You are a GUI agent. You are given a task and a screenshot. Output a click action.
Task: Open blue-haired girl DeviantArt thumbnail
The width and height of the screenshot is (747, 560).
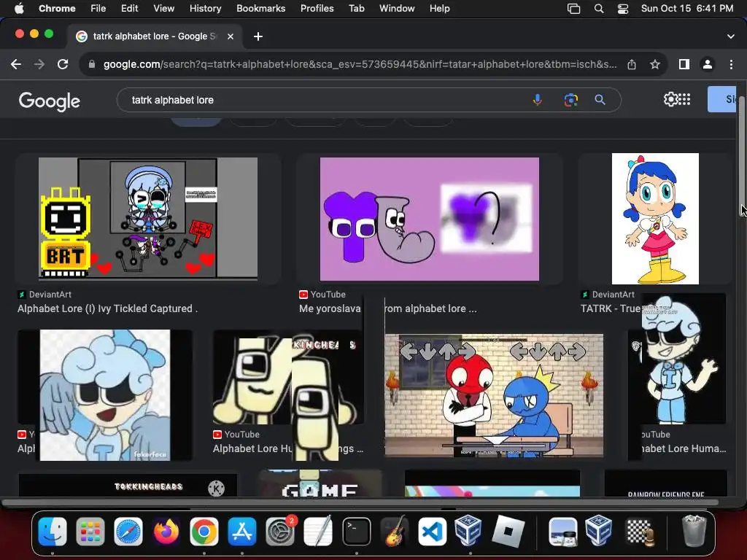pos(655,219)
